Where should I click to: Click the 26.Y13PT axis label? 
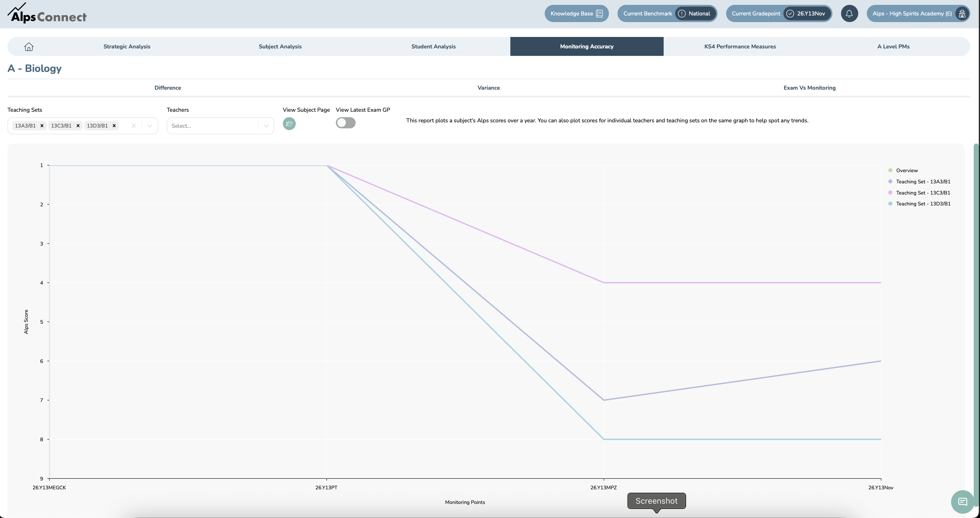[326, 488]
